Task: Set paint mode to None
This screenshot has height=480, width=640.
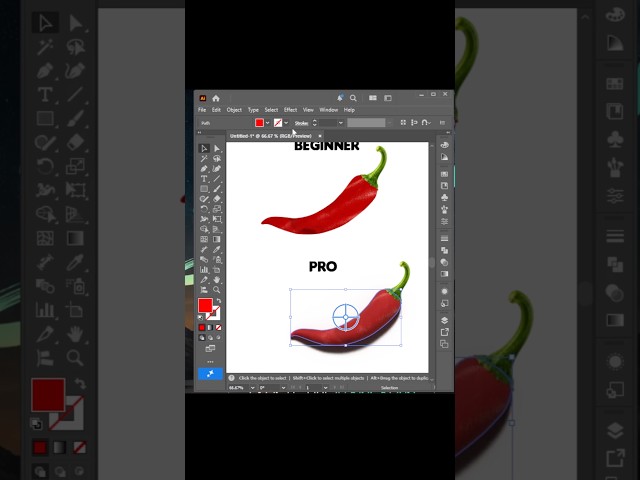Action: (219, 327)
